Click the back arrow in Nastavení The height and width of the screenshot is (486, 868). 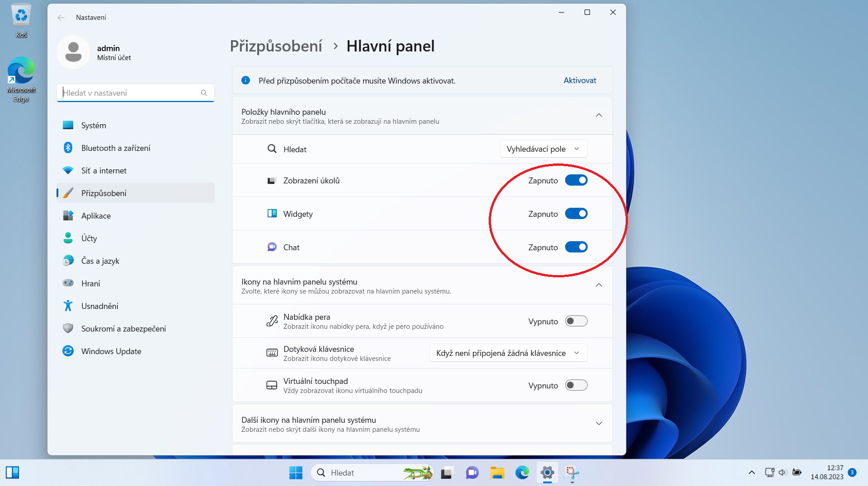(x=61, y=18)
